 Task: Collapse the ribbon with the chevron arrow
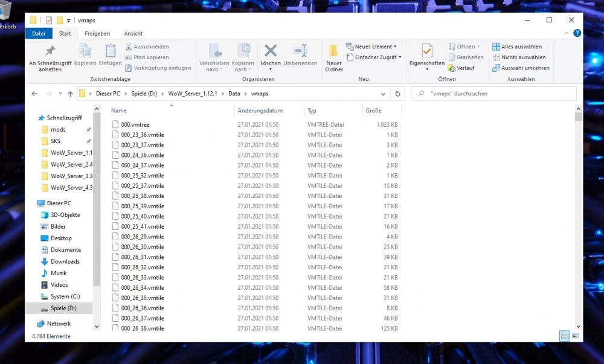(x=567, y=33)
